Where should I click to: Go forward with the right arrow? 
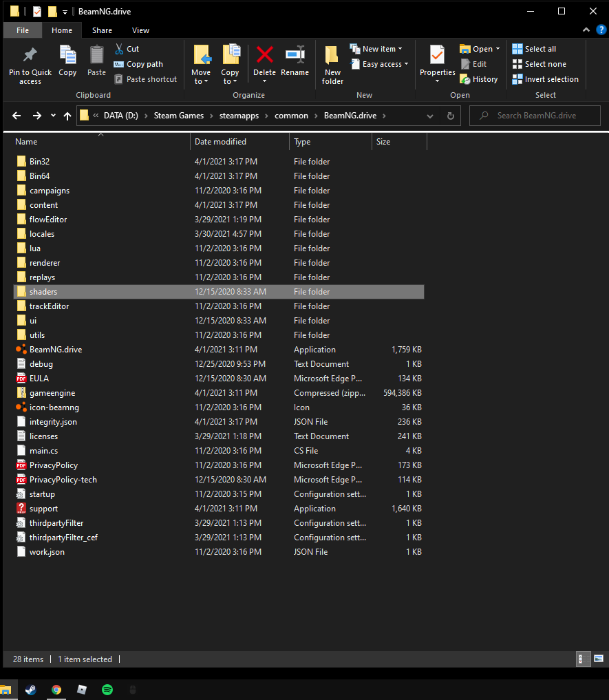point(37,116)
